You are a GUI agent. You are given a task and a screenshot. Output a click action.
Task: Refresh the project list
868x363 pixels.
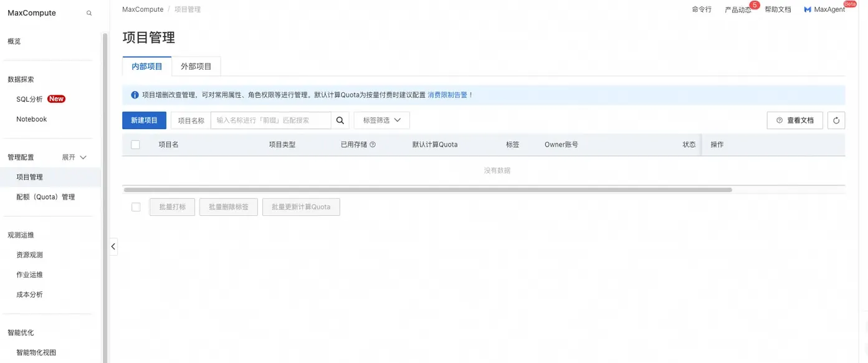point(836,120)
